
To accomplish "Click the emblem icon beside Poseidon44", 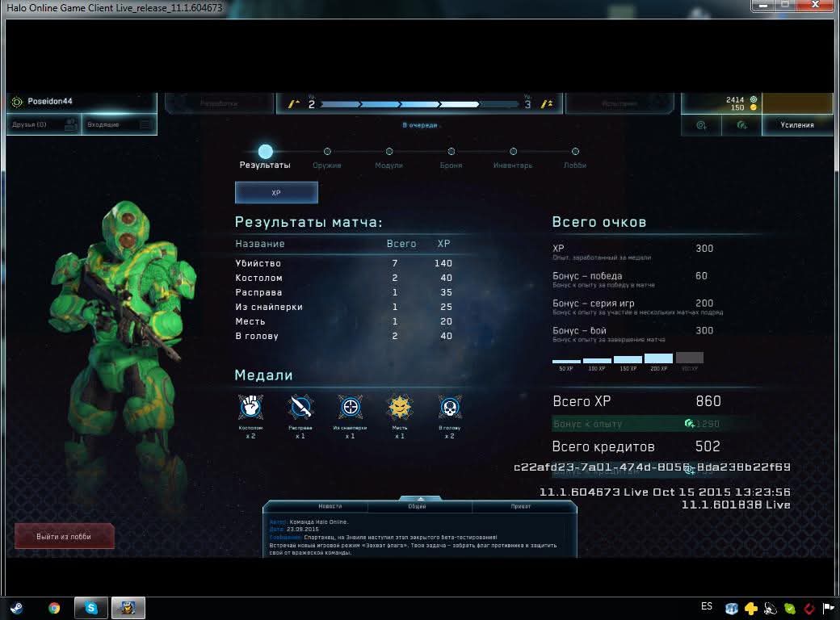I will [17, 102].
